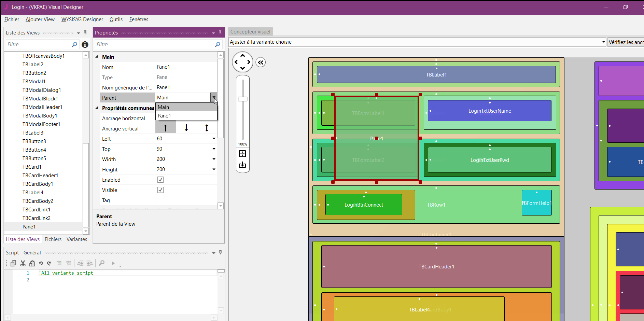Toggle the Visible checkbox
The width and height of the screenshot is (644, 321).
(x=160, y=190)
